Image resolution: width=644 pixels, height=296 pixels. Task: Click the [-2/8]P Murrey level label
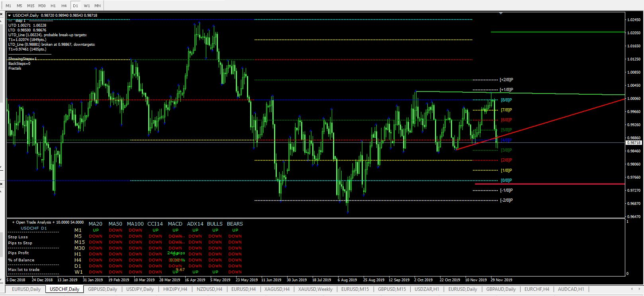click(x=506, y=201)
